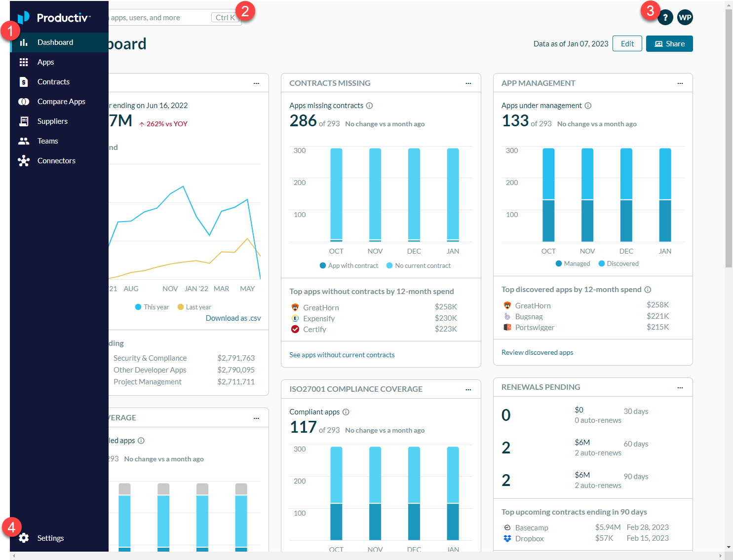733x560 pixels.
Task: Toggle the 'No current contract' legend item
Action: click(418, 266)
